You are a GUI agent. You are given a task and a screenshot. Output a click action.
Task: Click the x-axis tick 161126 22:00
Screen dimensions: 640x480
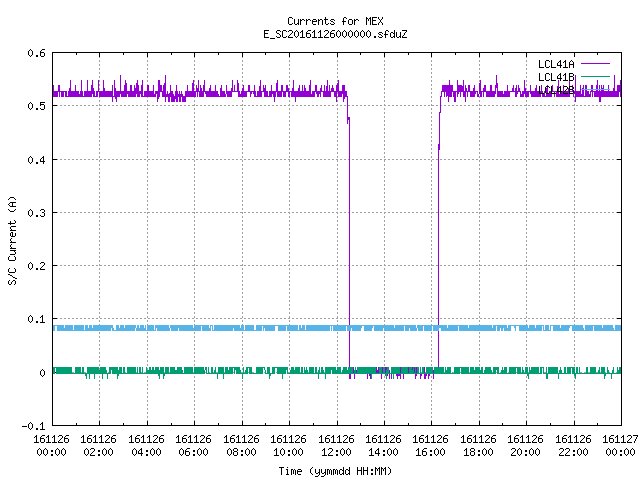pos(573,446)
